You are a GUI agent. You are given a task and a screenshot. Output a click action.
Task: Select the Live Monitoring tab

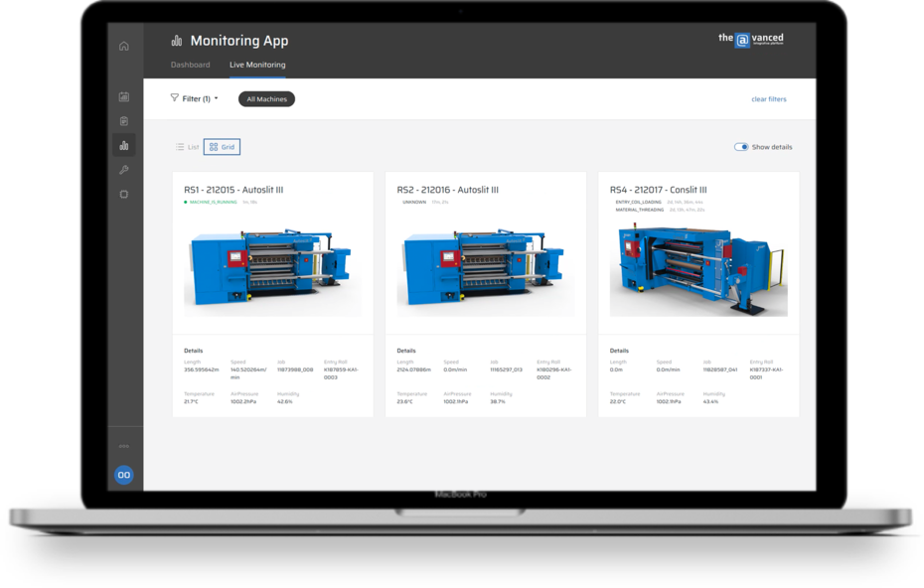coord(257,65)
